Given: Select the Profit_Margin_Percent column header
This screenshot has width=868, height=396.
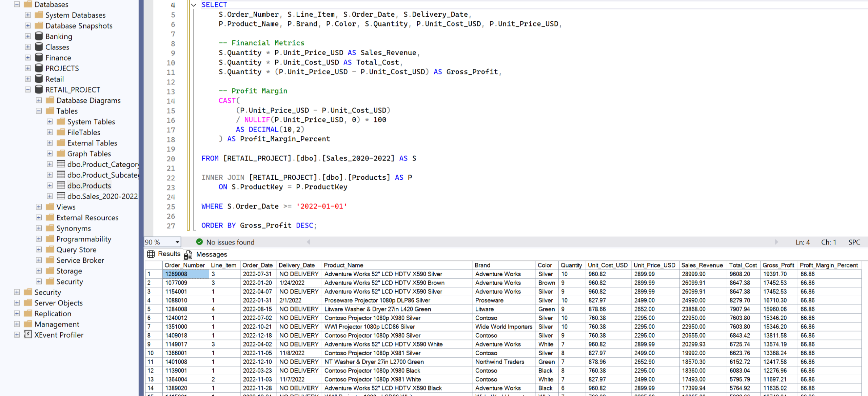Looking at the screenshot, I should pyautogui.click(x=829, y=265).
